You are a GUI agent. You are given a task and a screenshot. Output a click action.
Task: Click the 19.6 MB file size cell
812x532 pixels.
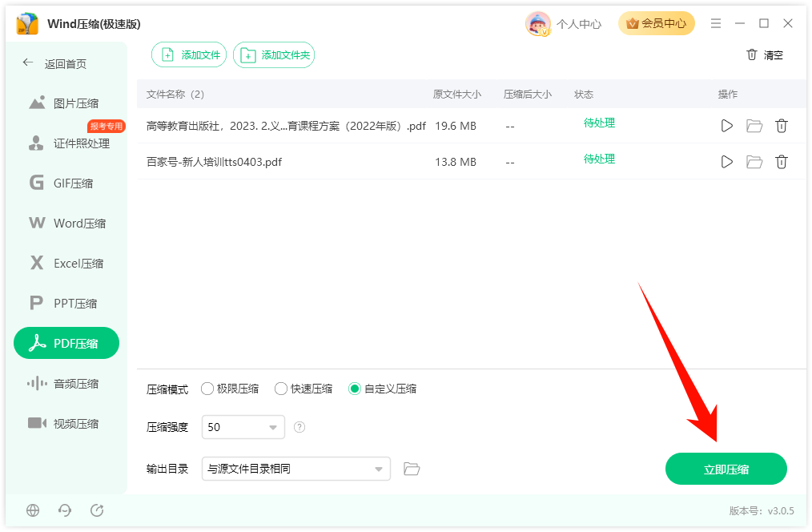[x=455, y=126]
